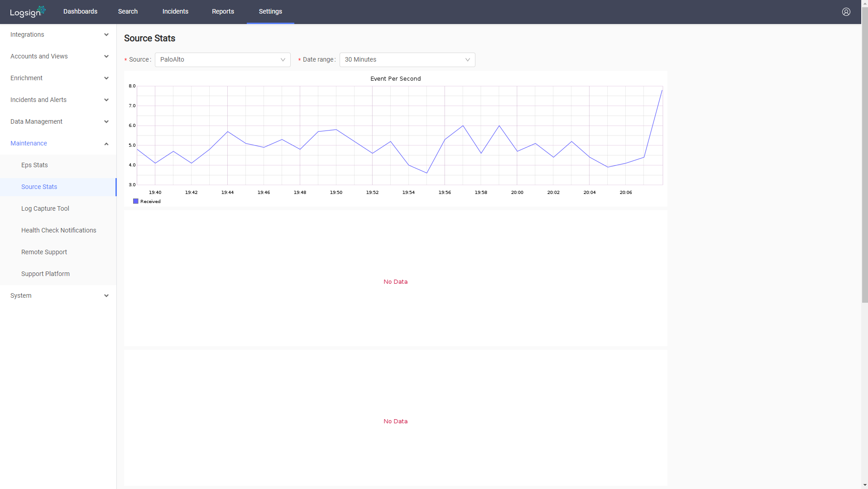Click the 19:40 time axis label
This screenshot has width=868, height=489.
(155, 193)
